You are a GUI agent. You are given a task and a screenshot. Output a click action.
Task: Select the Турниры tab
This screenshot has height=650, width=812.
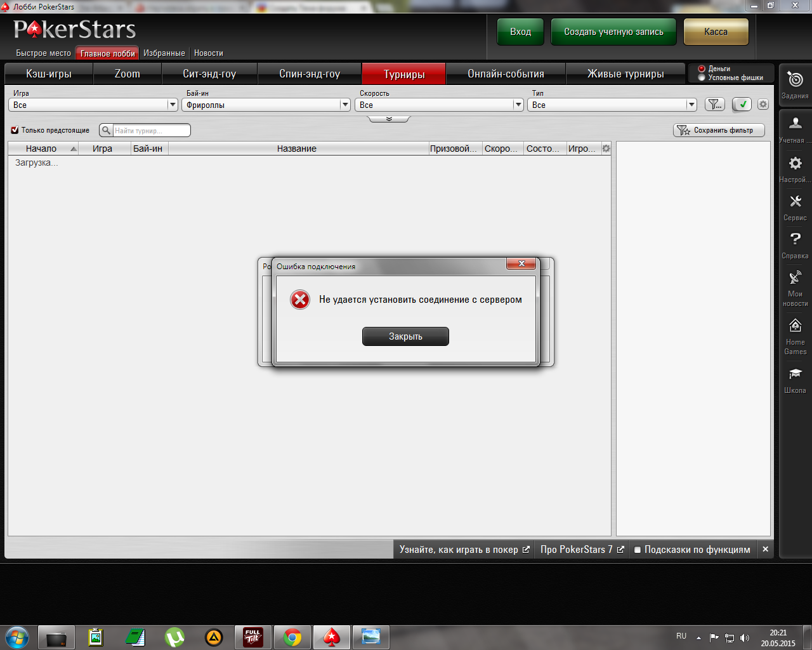404,74
